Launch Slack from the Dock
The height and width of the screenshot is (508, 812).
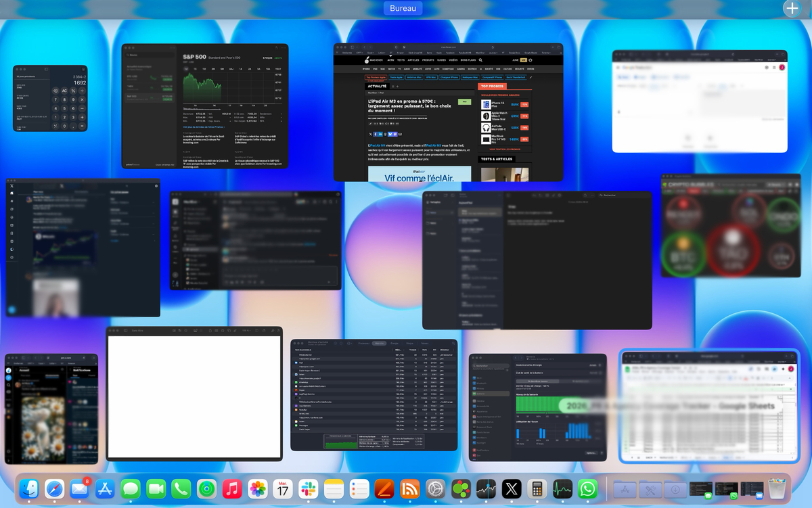point(309,488)
